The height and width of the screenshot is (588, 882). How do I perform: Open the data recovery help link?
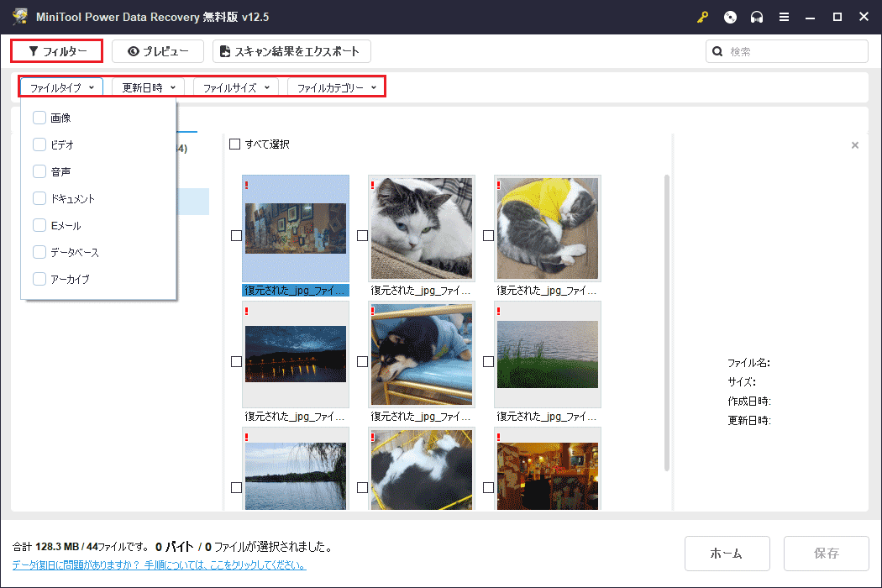click(160, 565)
